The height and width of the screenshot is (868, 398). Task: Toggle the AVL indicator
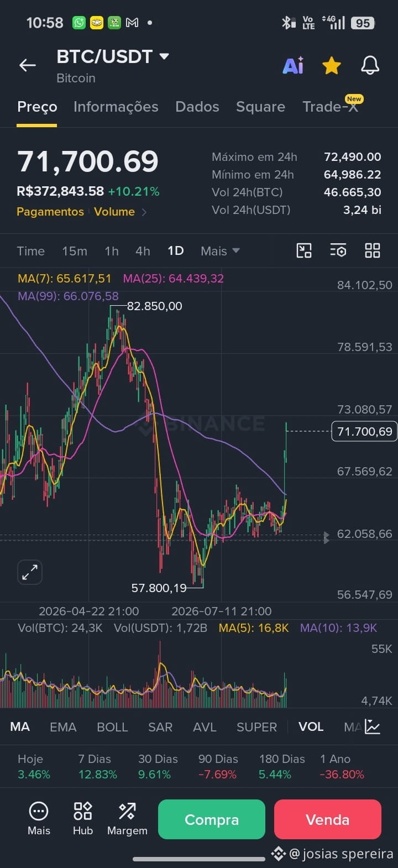point(205,727)
